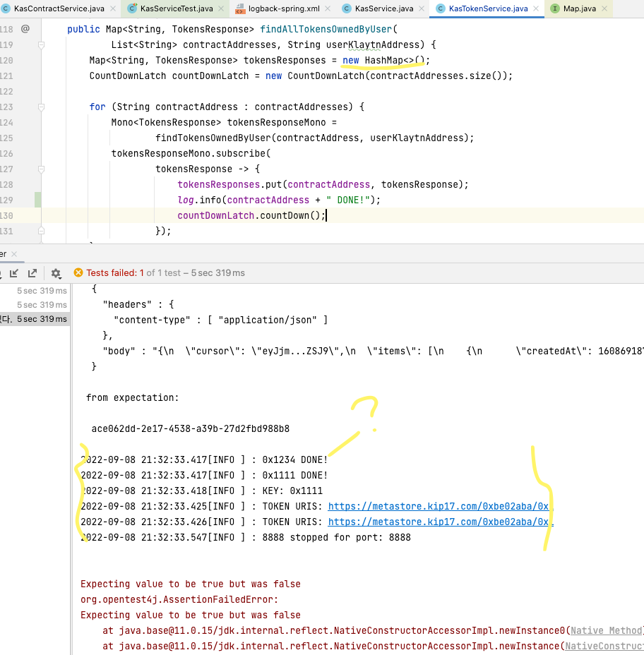
Task: Click the import tests icon in test toolbar
Action: [14, 273]
